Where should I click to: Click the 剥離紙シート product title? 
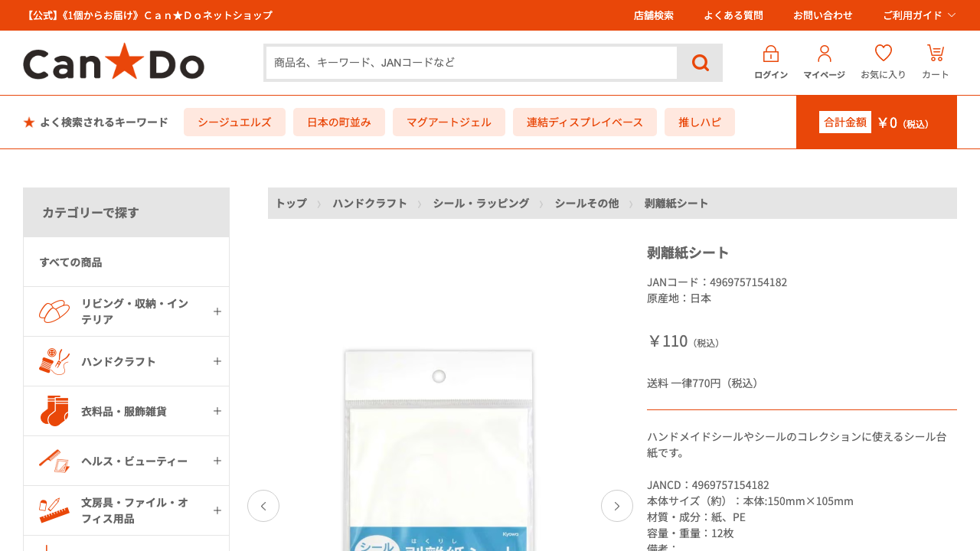pyautogui.click(x=688, y=253)
